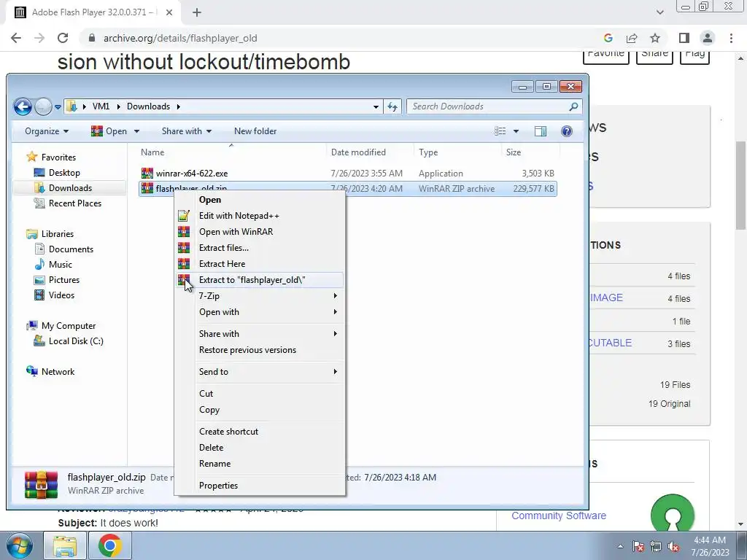Choose Cut in context menu

260,393
